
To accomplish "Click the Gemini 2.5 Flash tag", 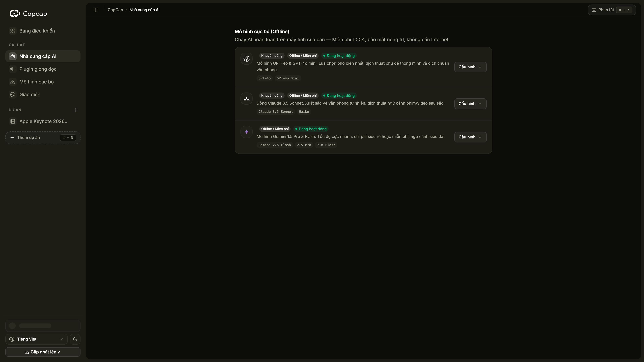I will pyautogui.click(x=275, y=145).
